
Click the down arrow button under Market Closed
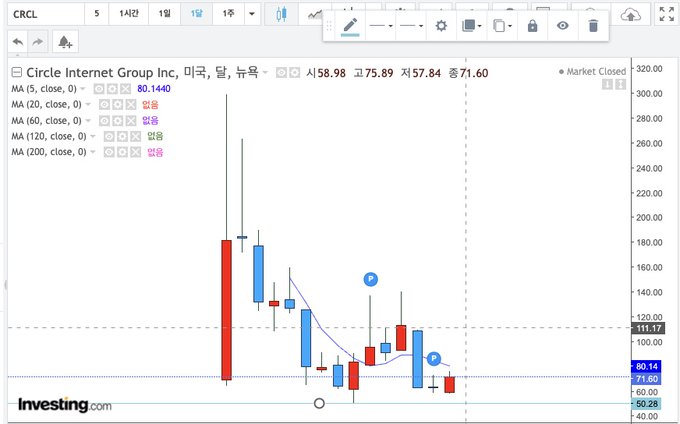607,85
